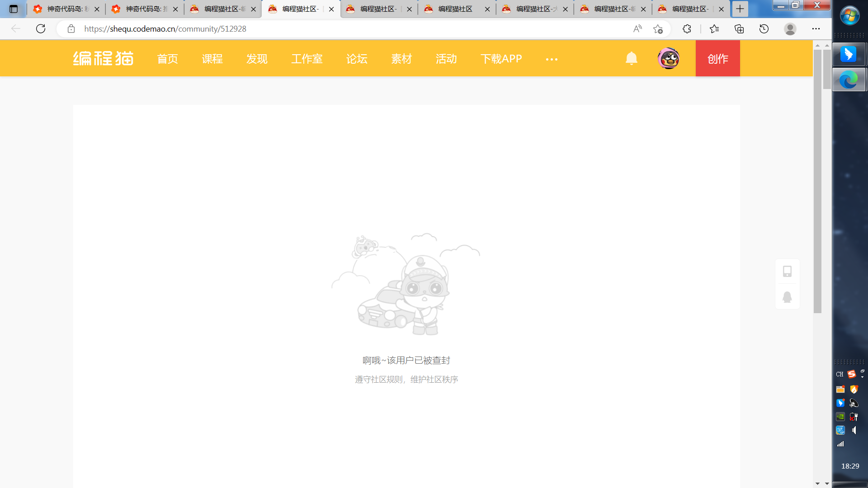Switch to the first 神奇代码岛 tab

click(66, 9)
